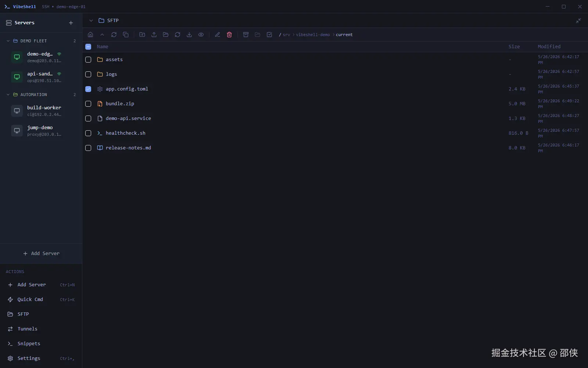Open Tunnels from the Actions list
This screenshot has width=588, height=368.
tap(41, 329)
